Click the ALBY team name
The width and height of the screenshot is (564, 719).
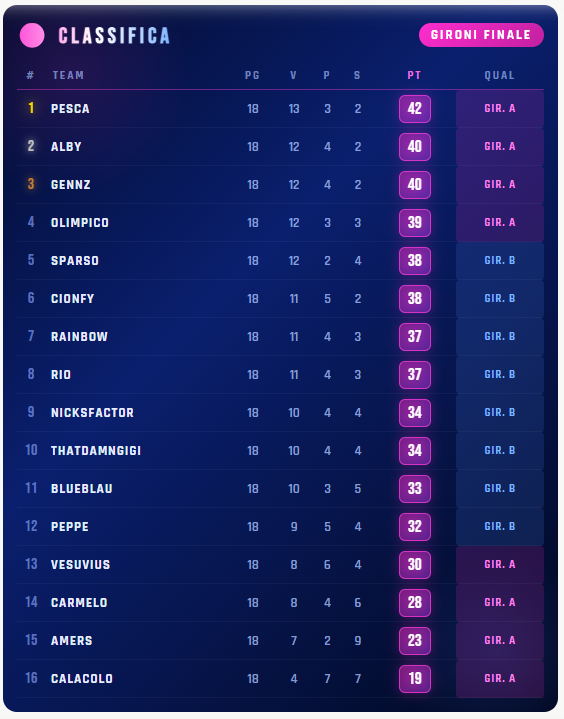click(x=66, y=147)
